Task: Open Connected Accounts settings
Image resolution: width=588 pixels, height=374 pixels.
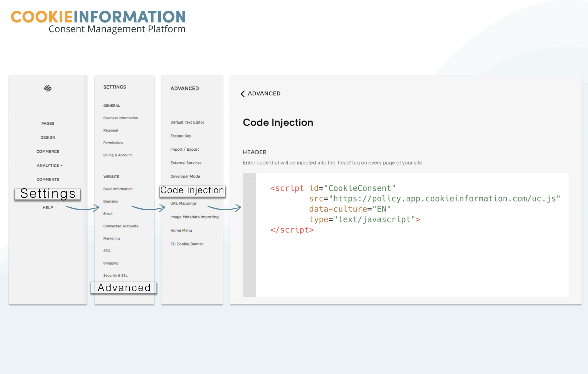Action: coord(120,226)
